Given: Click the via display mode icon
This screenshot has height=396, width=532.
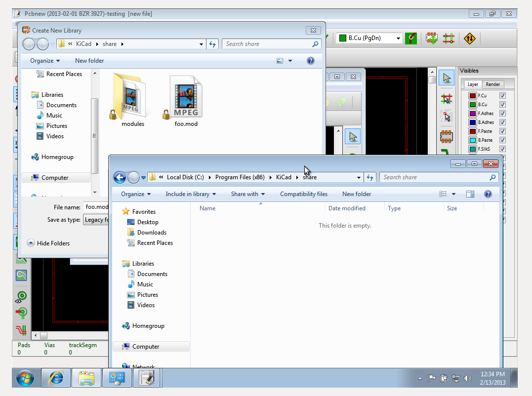Looking at the screenshot, I should pos(21,297).
